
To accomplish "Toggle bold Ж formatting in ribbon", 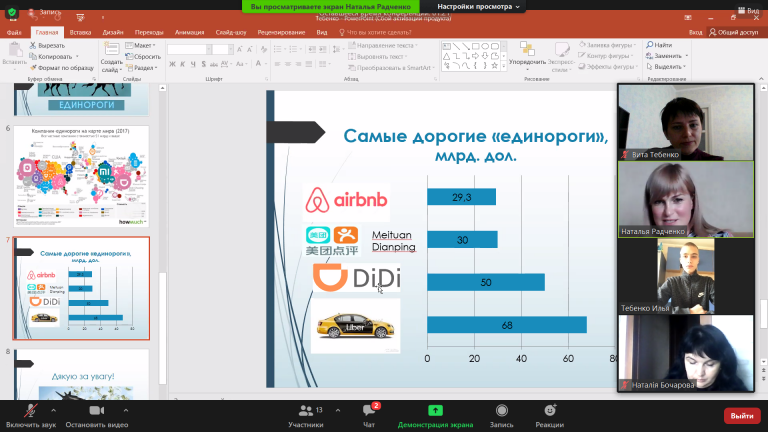I will pyautogui.click(x=172, y=64).
